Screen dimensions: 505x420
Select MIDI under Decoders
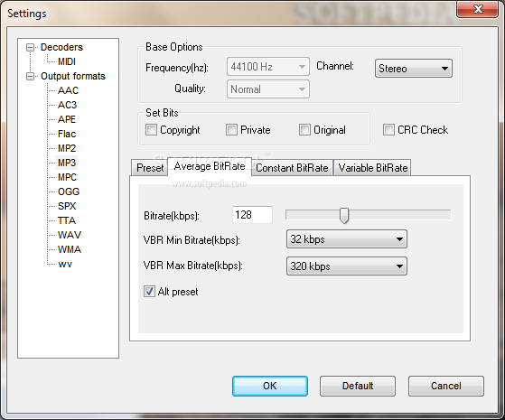click(67, 61)
